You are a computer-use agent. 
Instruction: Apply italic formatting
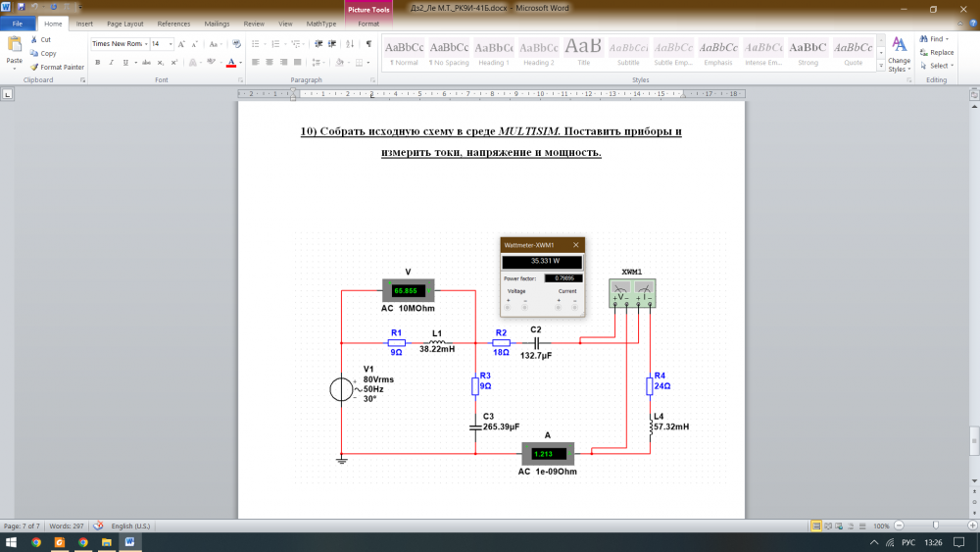(x=111, y=62)
